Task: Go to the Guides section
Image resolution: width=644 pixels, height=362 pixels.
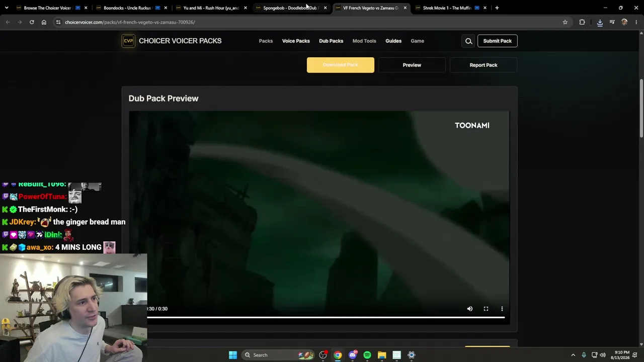Action: coord(393,41)
